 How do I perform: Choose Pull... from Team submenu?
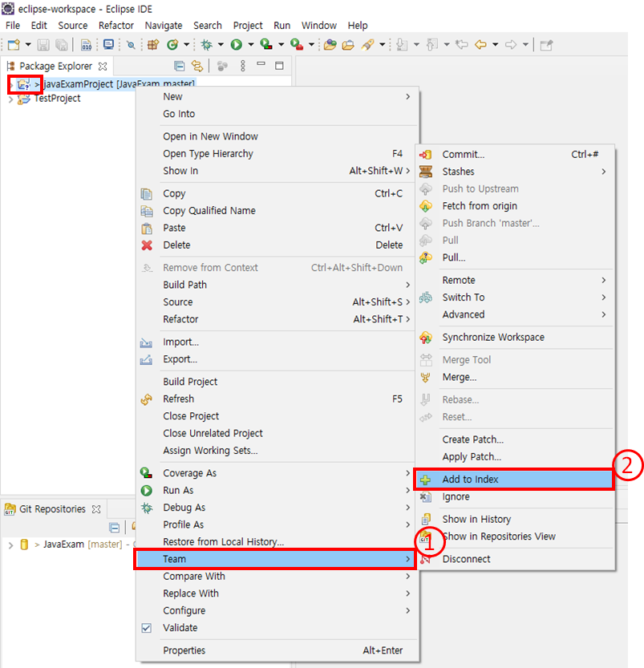point(515,257)
